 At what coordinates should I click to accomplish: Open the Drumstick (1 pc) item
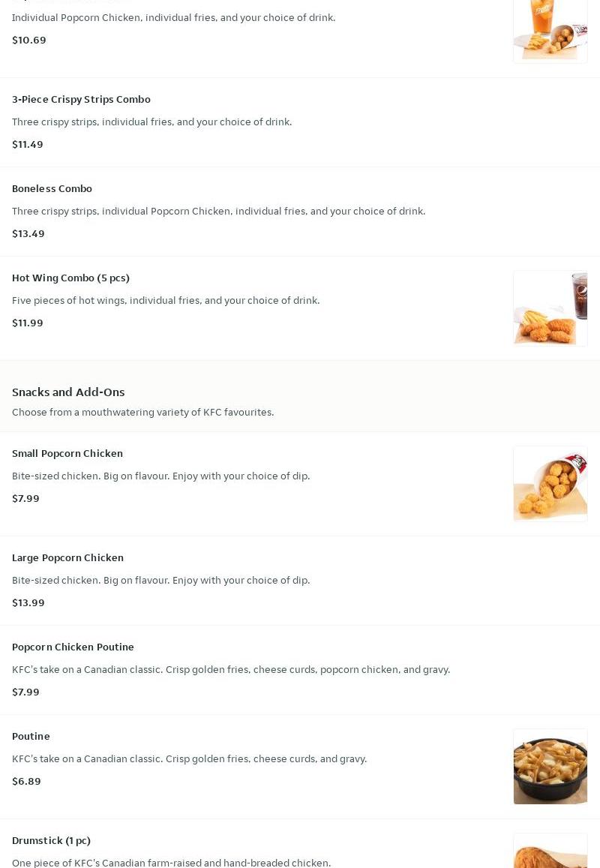(51, 840)
